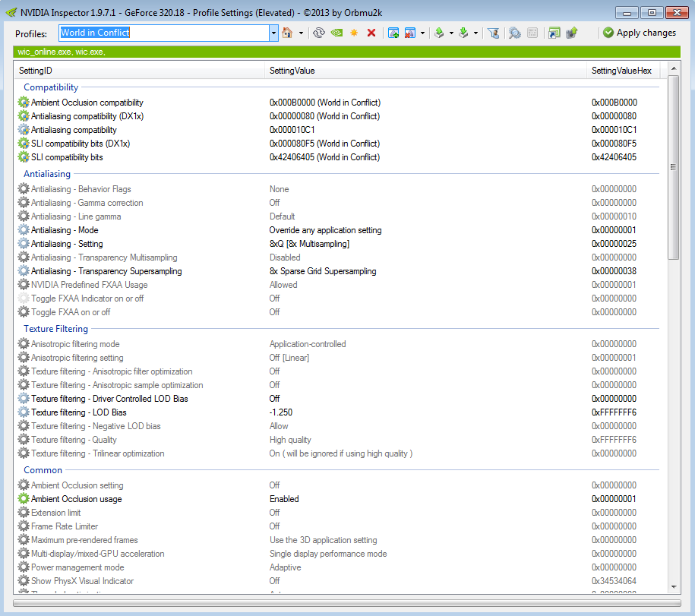Click the gear icon beside Power management mode

pyautogui.click(x=24, y=567)
